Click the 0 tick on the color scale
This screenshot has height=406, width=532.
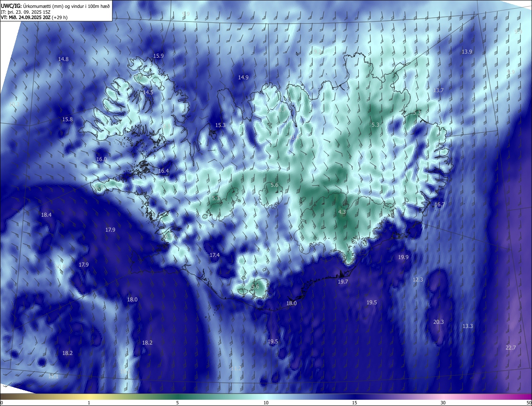click(x=2, y=403)
